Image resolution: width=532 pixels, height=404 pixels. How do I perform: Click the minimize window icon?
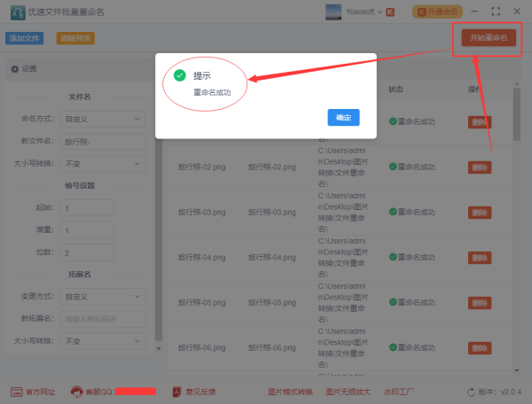tap(474, 12)
